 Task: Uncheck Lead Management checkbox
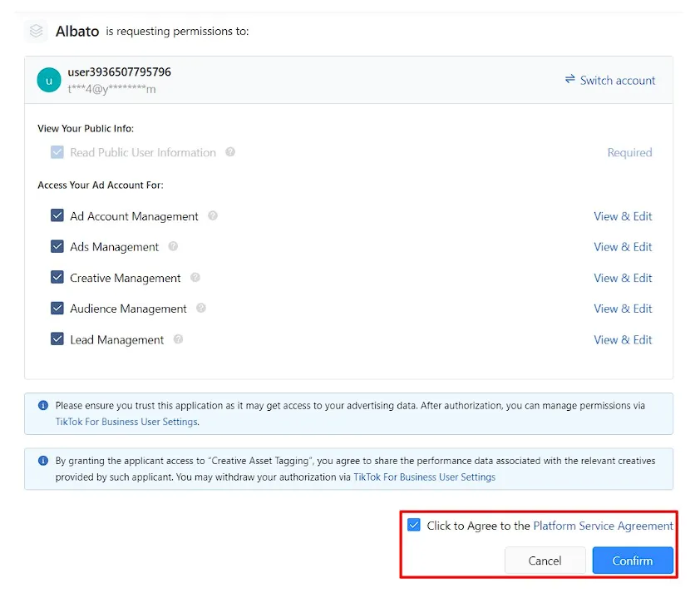point(57,339)
